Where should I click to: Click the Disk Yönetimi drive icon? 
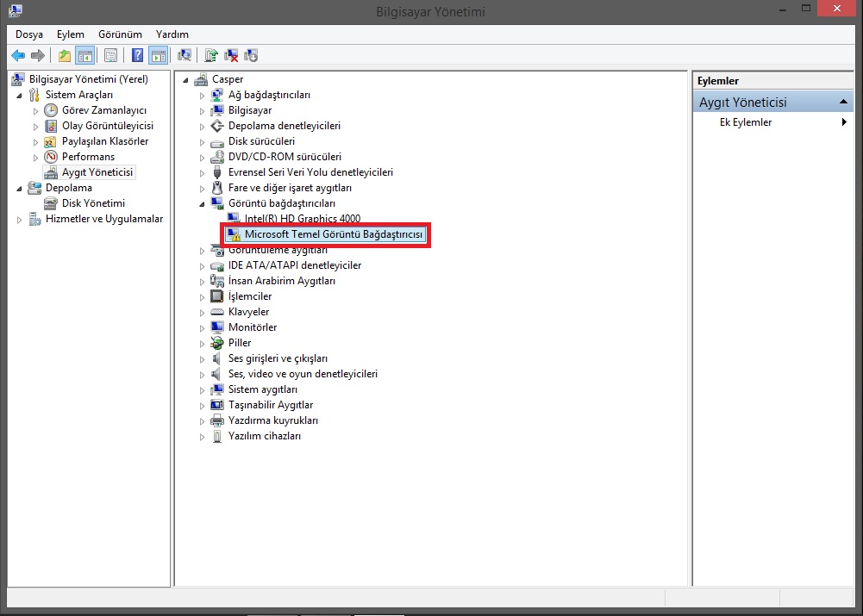pos(51,203)
